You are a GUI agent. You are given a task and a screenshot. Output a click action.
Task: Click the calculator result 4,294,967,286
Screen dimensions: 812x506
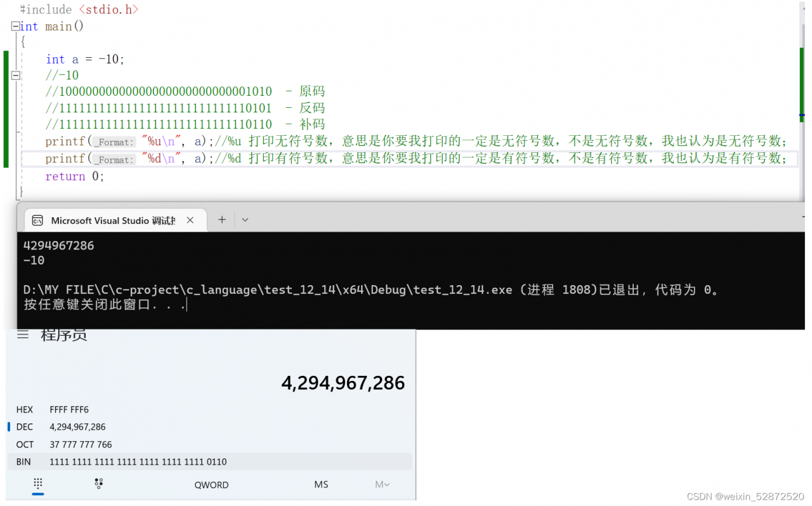tap(343, 383)
